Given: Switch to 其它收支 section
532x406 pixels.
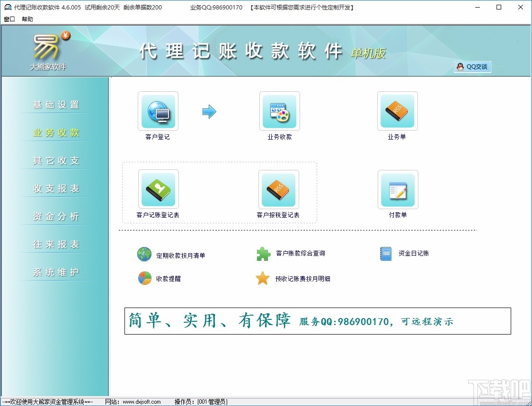Looking at the screenshot, I should 55,160.
